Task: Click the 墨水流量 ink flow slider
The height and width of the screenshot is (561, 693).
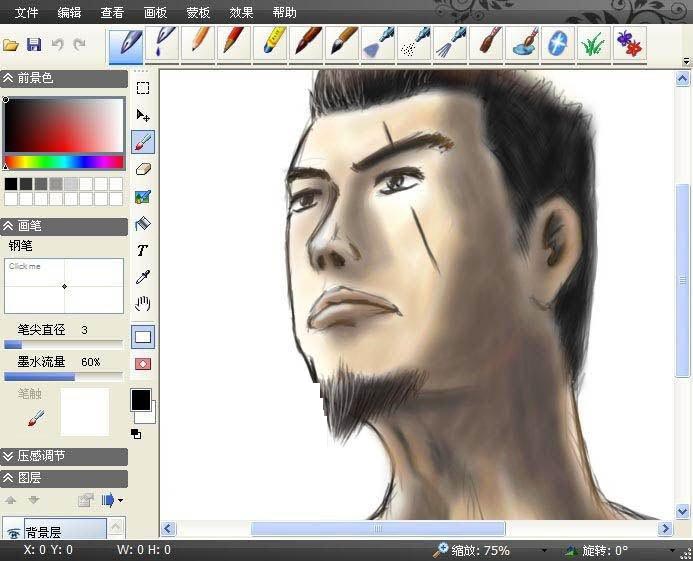Action: point(64,377)
